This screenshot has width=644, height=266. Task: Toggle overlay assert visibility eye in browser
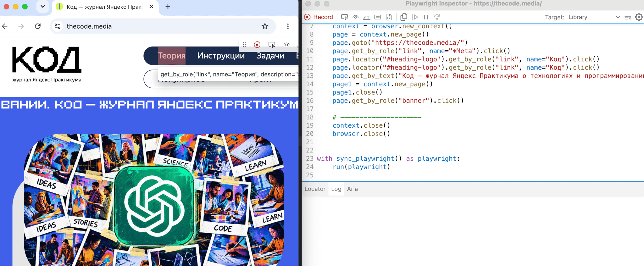click(x=286, y=45)
